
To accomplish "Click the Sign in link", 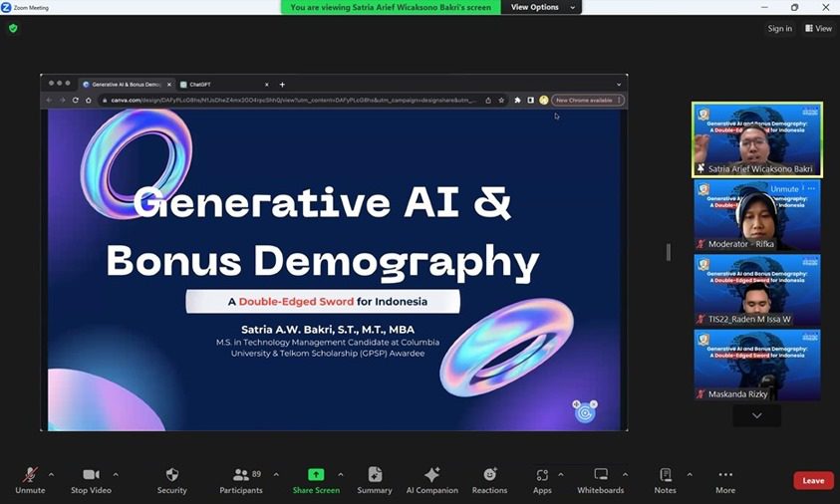I will coord(779,28).
